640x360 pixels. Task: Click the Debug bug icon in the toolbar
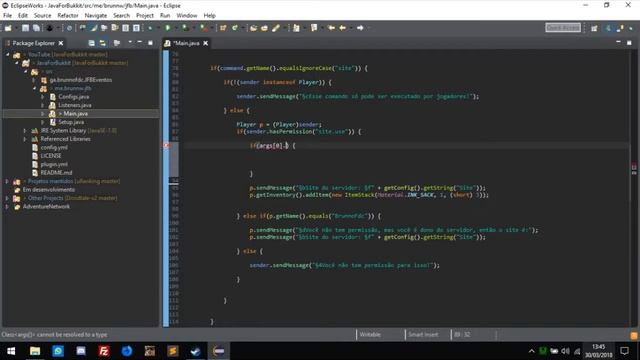click(150, 28)
